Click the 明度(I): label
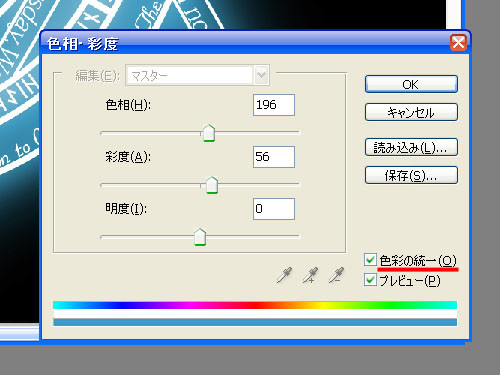 coord(126,209)
